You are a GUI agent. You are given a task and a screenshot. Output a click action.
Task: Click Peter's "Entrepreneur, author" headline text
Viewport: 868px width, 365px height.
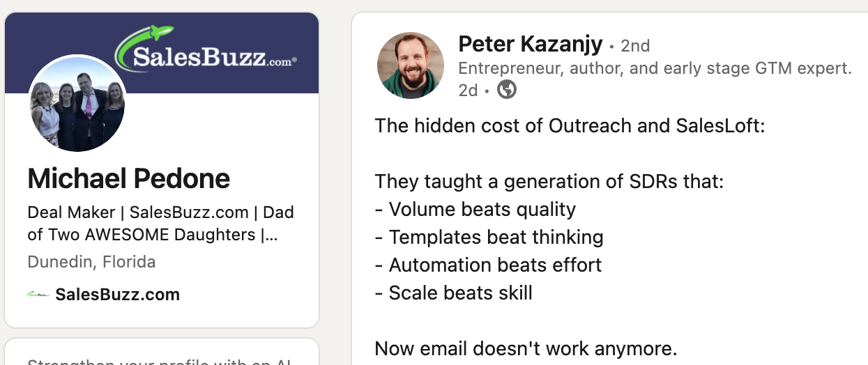[655, 68]
